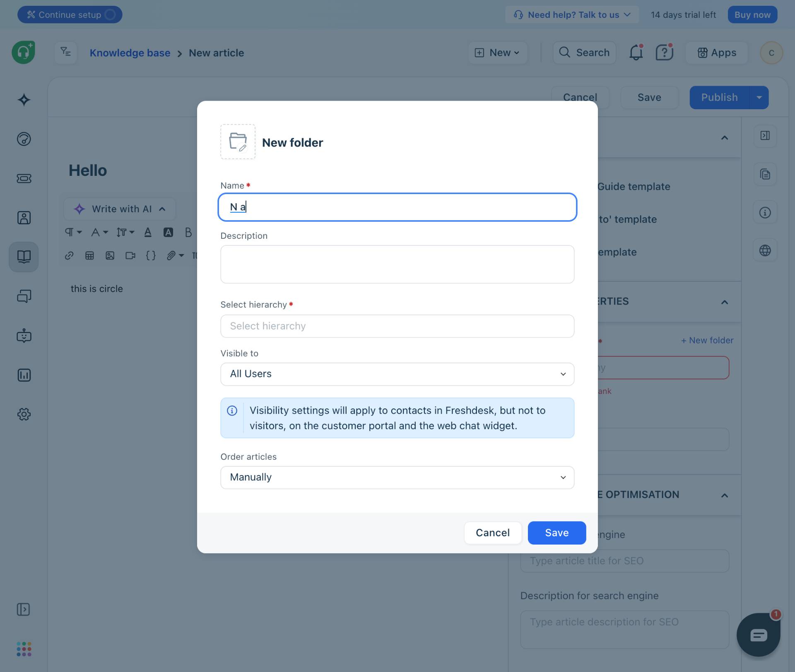Viewport: 795px width, 672px height.
Task: Click the Description text area
Action: point(397,264)
